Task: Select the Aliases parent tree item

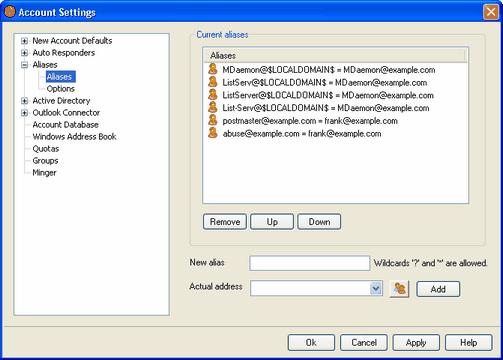Action: point(45,65)
